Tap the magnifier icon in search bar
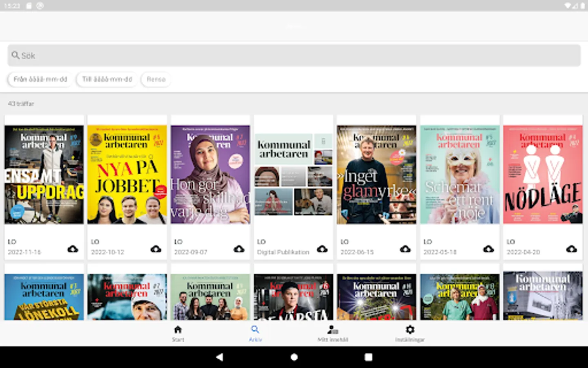Viewport: 588px width, 368px height. [x=15, y=55]
